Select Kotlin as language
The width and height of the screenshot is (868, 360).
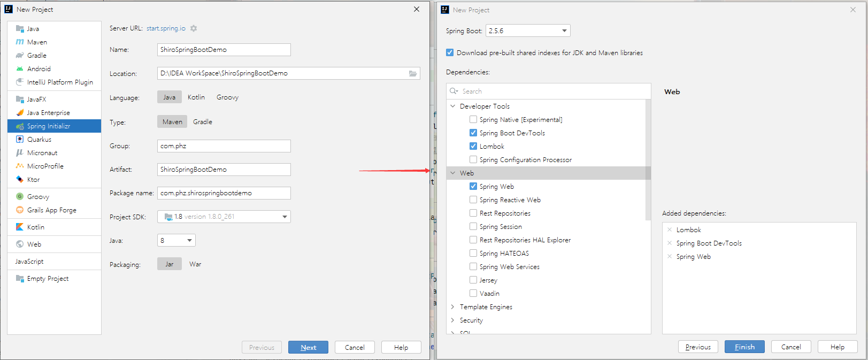tap(196, 97)
